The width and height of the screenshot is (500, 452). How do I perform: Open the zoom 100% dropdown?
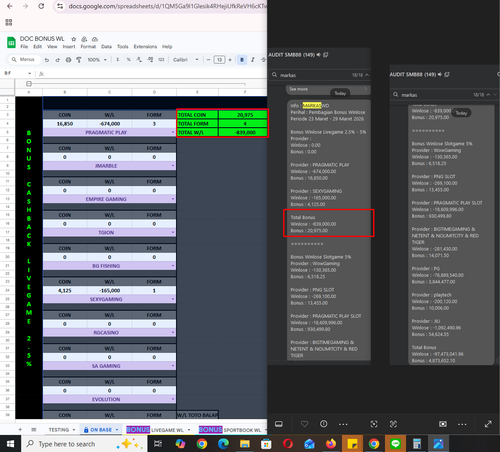coord(97,60)
